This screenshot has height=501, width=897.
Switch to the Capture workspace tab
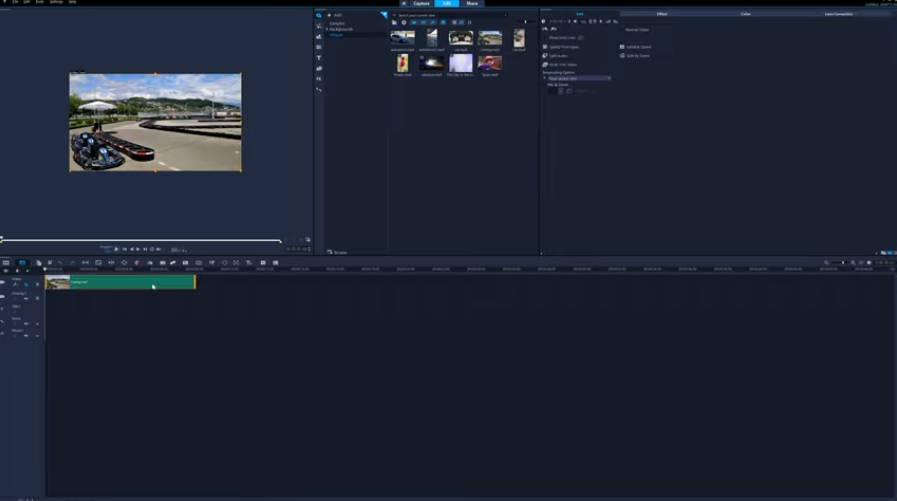tap(422, 3)
